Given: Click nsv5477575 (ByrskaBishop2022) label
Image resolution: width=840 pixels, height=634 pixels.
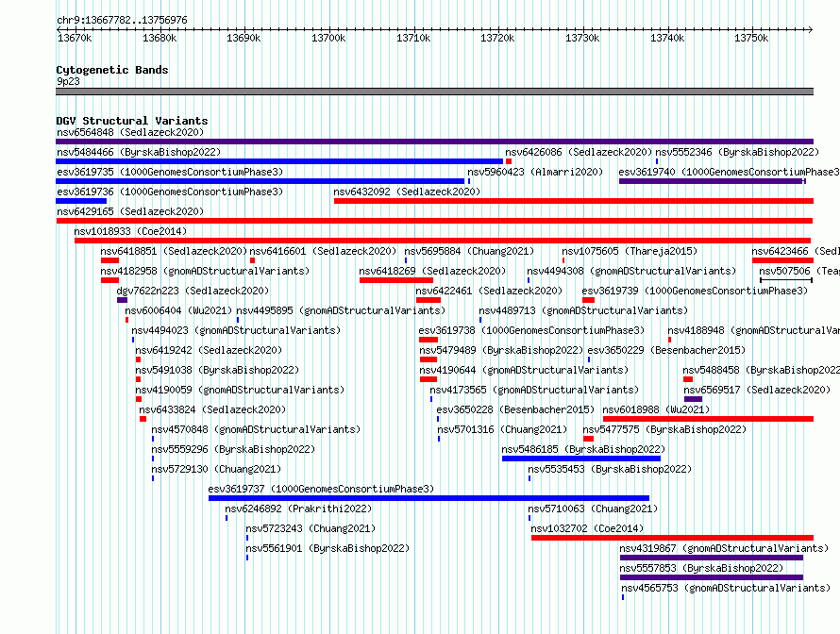Looking at the screenshot, I should (x=664, y=429).
